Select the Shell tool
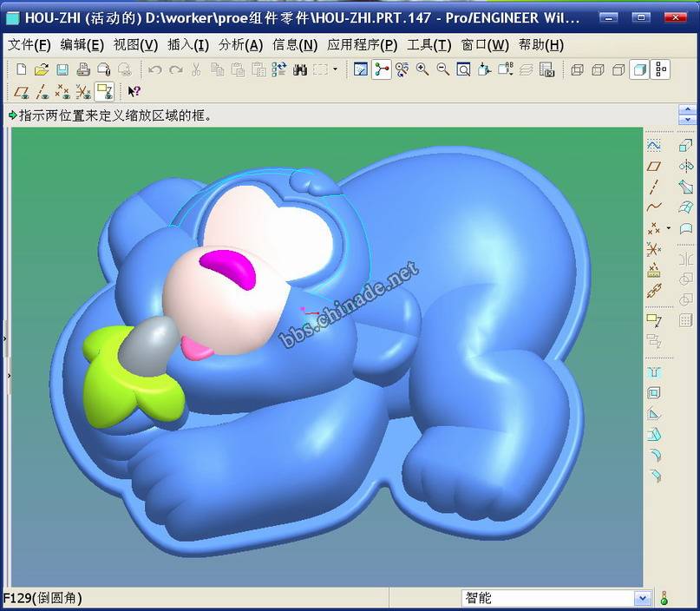This screenshot has height=611, width=700. coord(653,393)
